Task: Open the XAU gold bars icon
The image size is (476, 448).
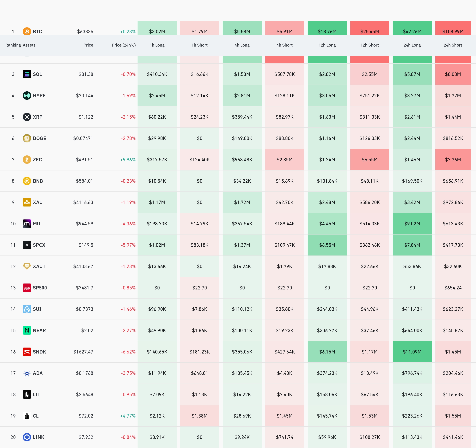Action: (x=27, y=202)
